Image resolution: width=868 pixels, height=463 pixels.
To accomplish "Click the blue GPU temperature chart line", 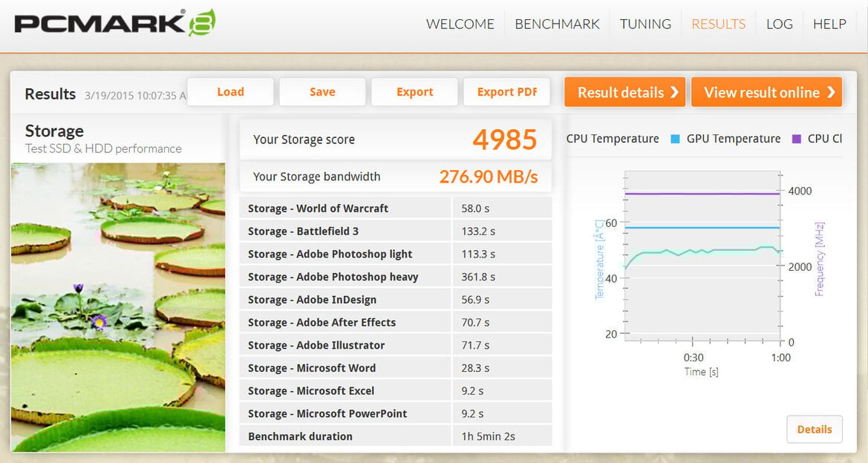I will pos(702,227).
